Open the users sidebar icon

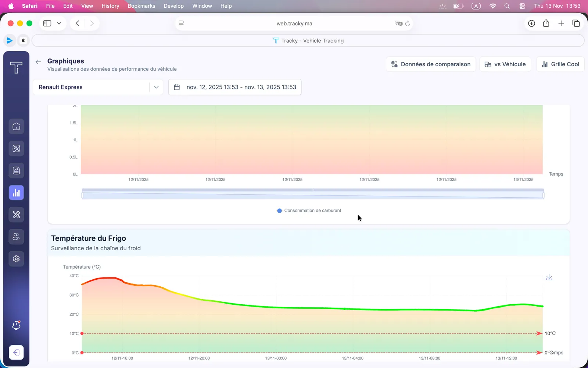(16, 237)
